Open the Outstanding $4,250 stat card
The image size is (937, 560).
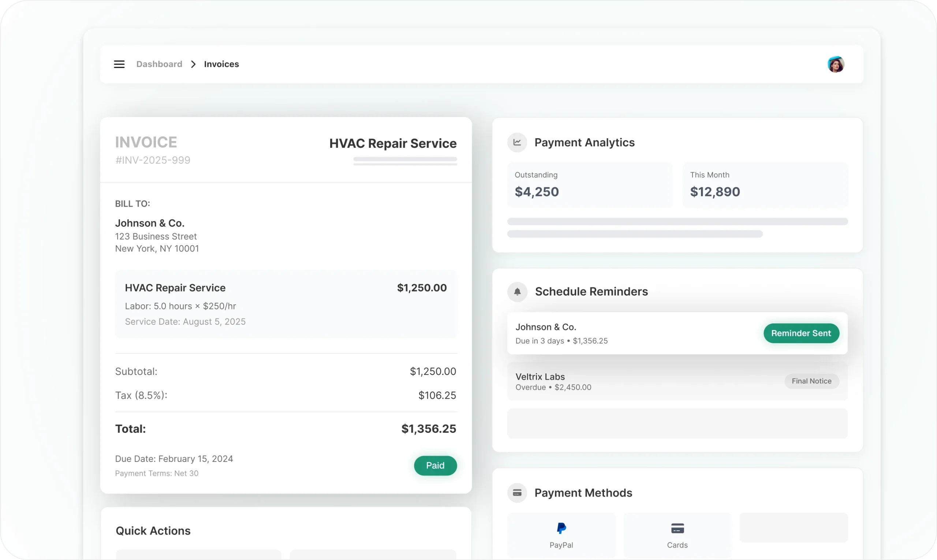589,185
